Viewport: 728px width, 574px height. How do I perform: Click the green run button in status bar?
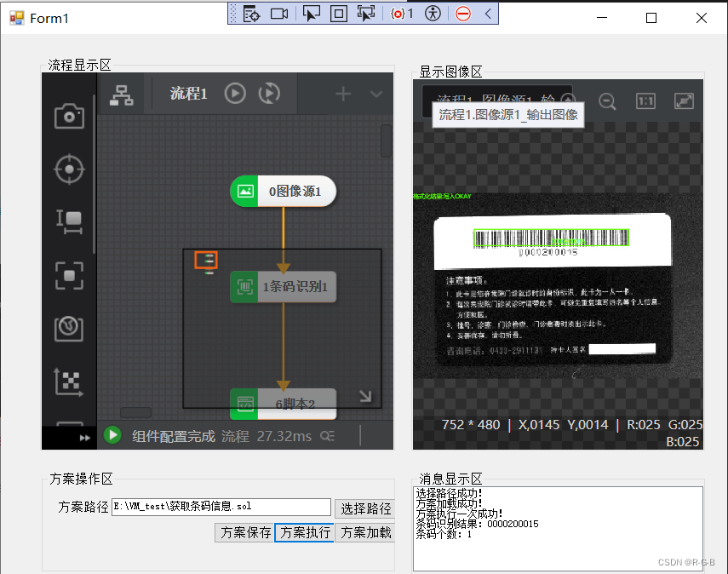click(x=112, y=435)
